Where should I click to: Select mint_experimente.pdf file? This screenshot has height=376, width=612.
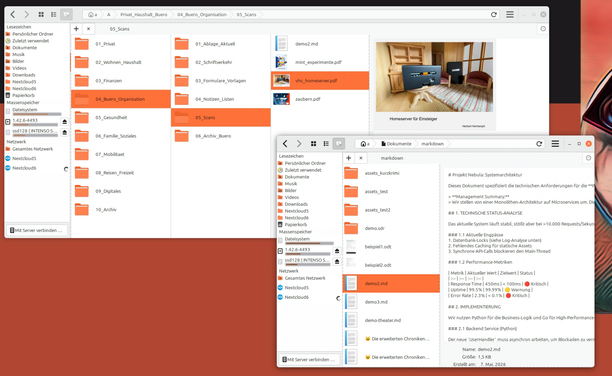(x=320, y=62)
